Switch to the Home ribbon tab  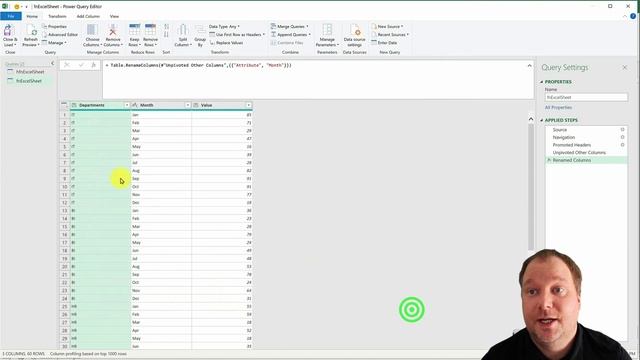pyautogui.click(x=32, y=16)
